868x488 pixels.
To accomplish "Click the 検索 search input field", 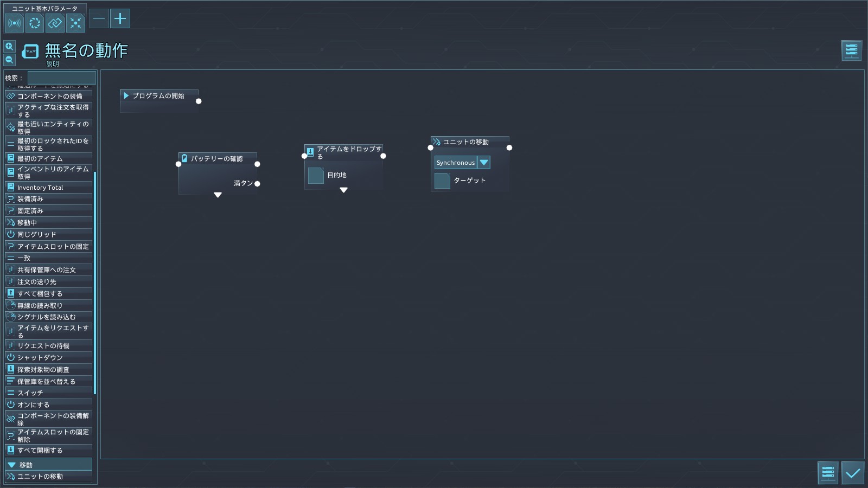I will [x=61, y=78].
